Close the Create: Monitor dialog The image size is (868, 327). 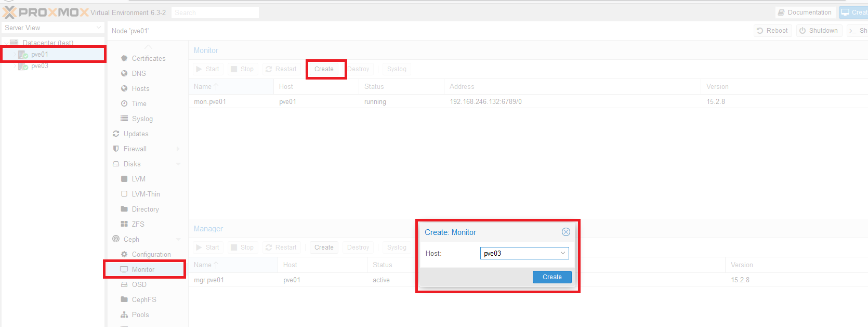566,232
